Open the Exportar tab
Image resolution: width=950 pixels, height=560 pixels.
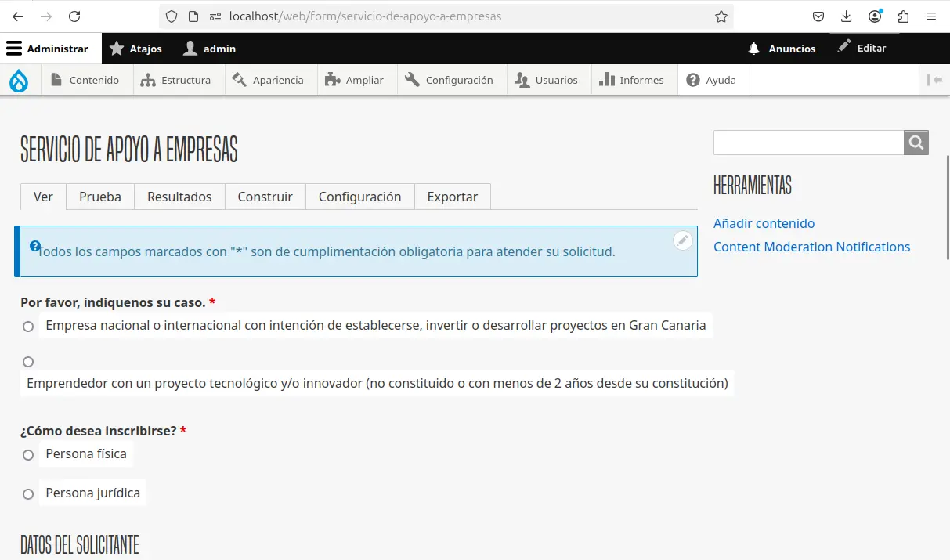click(x=452, y=197)
